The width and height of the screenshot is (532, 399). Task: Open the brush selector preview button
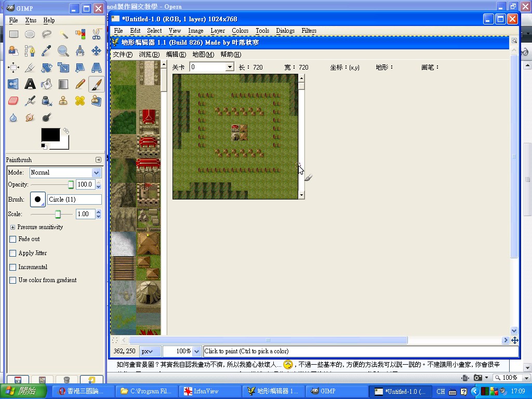coord(37,199)
